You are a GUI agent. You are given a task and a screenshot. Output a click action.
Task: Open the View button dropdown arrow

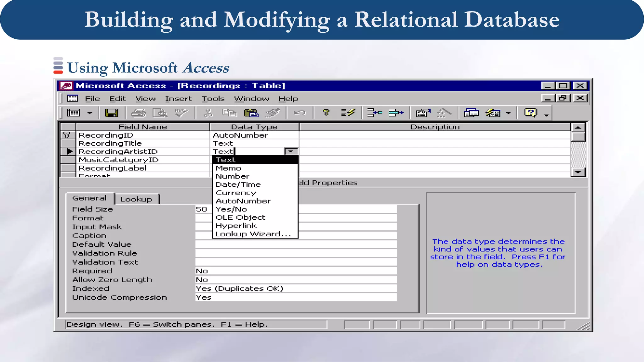(x=90, y=113)
